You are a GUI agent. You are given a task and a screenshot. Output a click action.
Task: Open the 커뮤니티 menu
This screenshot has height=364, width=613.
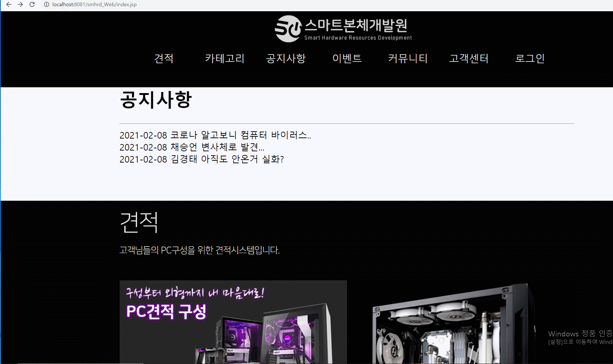407,58
